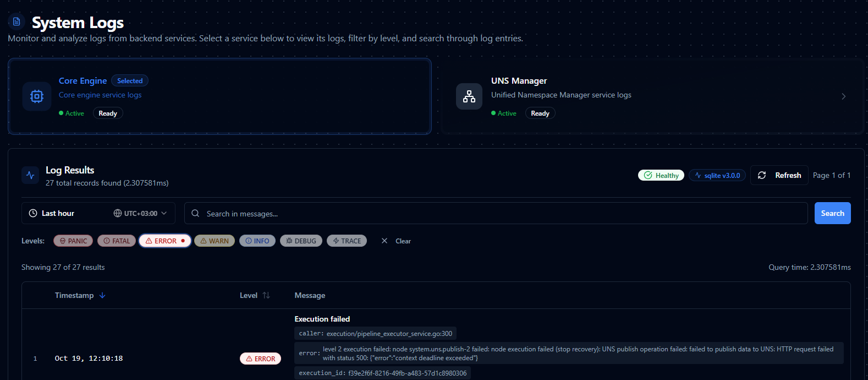
Task: Select the UNS Manager service card
Action: point(652,96)
